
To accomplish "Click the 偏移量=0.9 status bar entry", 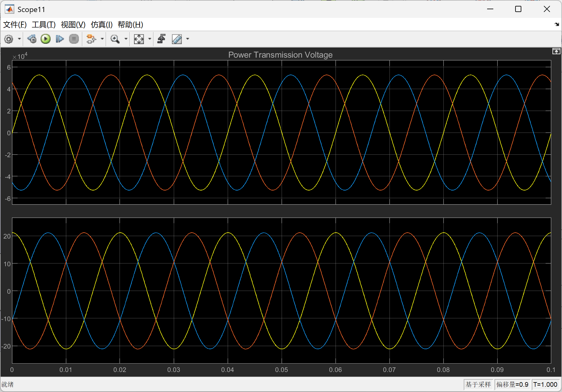I will (512, 385).
